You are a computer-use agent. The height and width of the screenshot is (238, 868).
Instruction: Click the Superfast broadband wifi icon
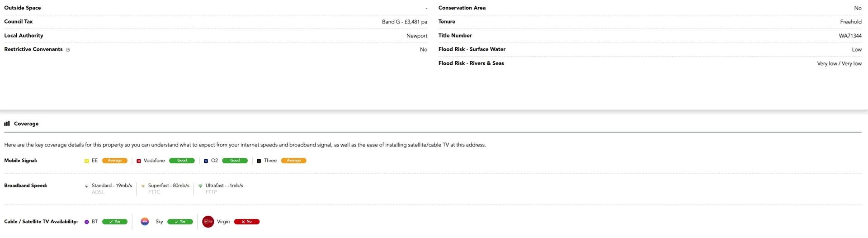(143, 186)
